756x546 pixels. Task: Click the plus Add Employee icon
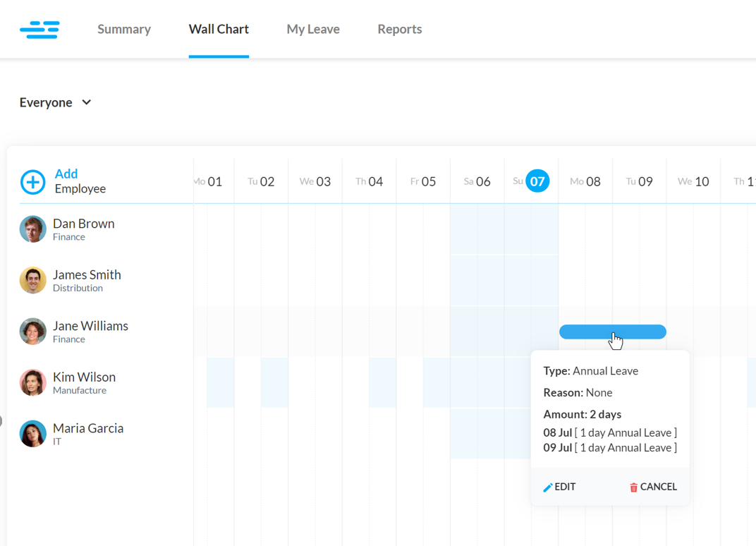[32, 182]
